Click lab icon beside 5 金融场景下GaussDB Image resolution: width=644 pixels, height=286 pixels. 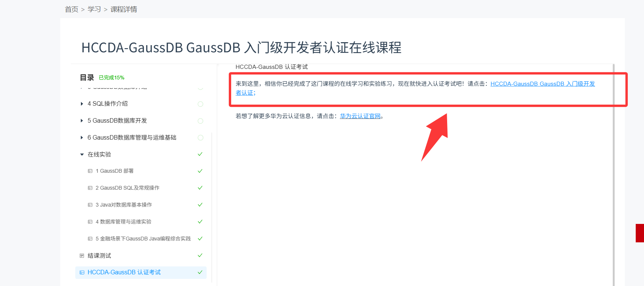90,239
